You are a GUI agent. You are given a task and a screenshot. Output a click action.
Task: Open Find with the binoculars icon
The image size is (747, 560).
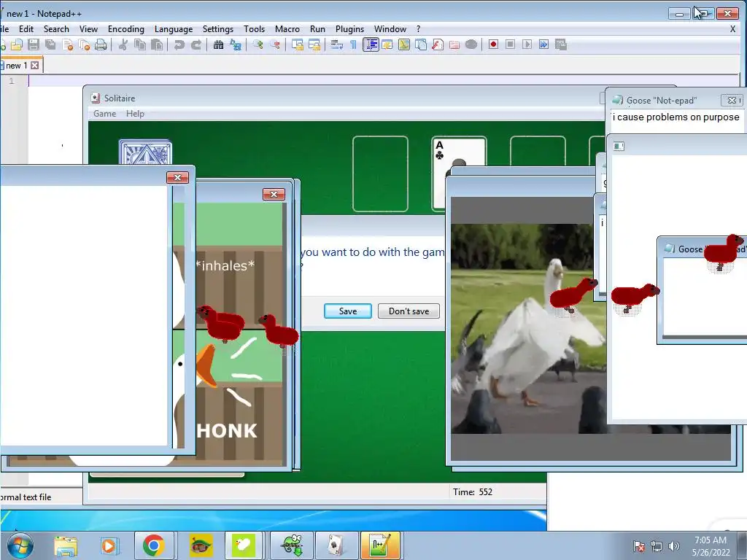[218, 44]
